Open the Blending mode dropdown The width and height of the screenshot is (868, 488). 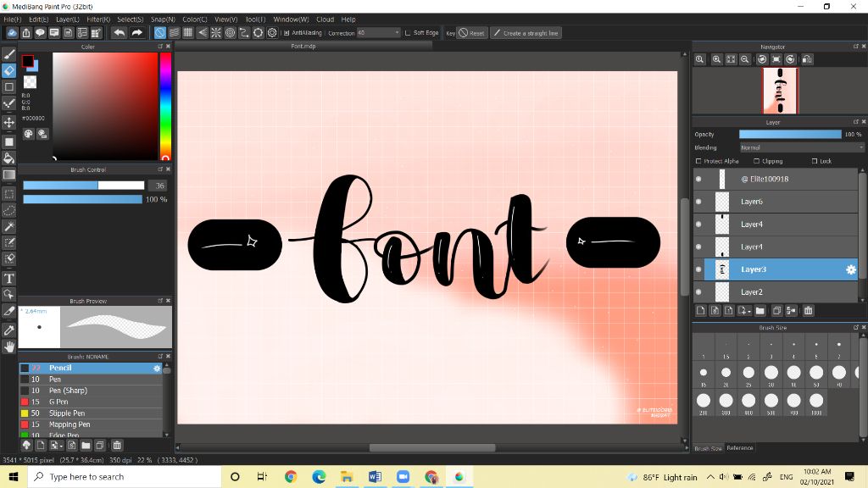pos(802,147)
